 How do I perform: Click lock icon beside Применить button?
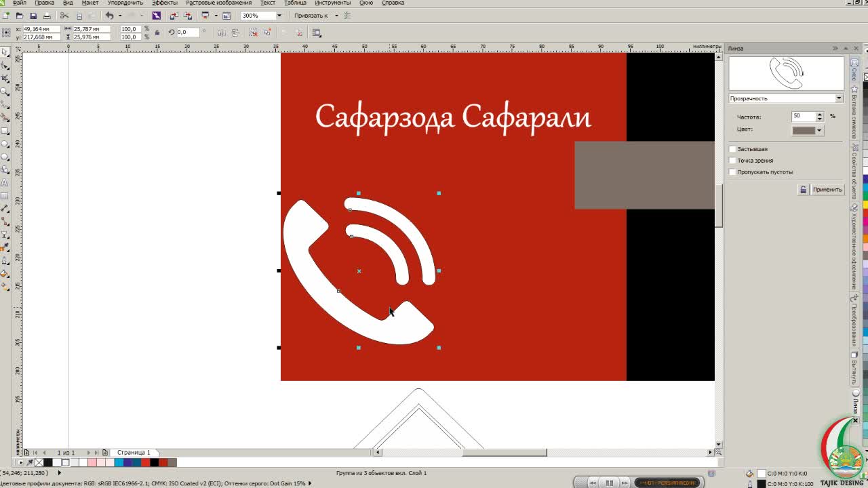[803, 190]
